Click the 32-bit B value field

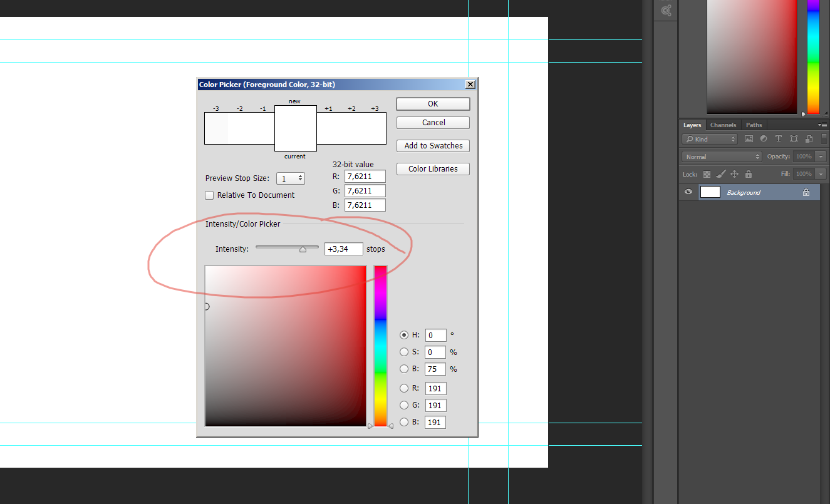(x=365, y=205)
